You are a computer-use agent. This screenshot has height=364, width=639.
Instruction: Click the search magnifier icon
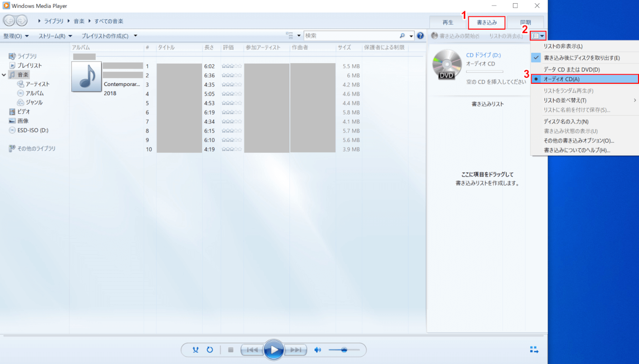(x=402, y=35)
